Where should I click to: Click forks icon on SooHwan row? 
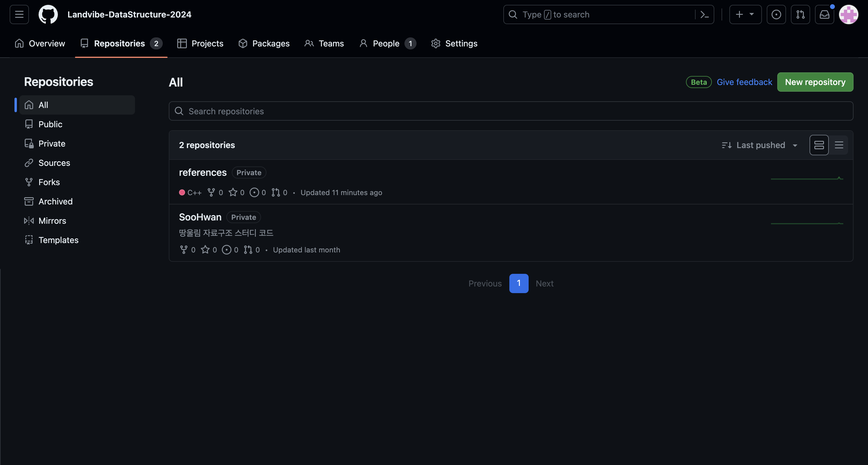tap(184, 249)
